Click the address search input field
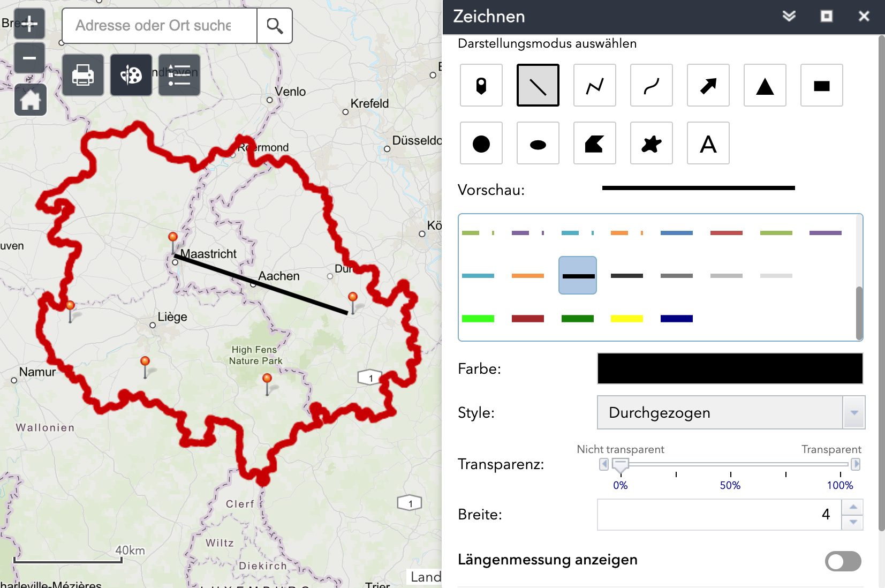 160,26
